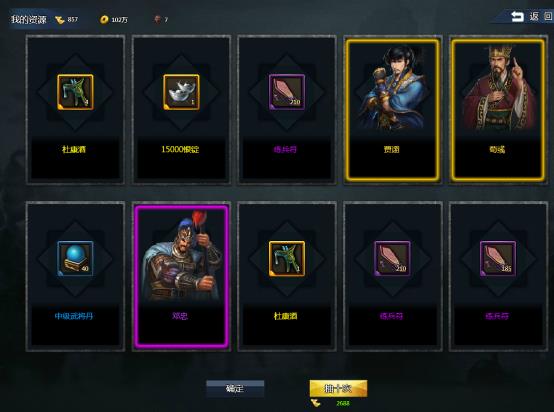Select the silver ingot 15000银锭 reward icon

(181, 92)
